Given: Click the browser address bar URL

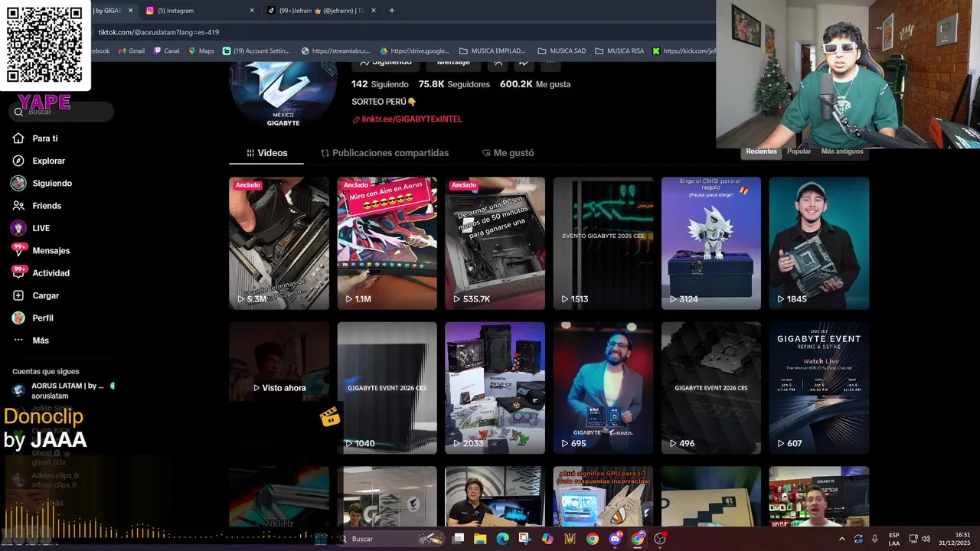Looking at the screenshot, I should tap(158, 32).
